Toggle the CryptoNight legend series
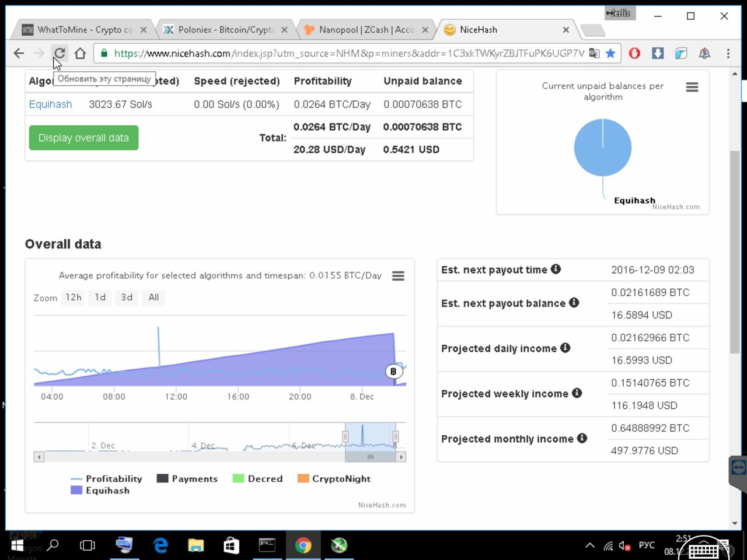Image resolution: width=747 pixels, height=560 pixels. 334,479
